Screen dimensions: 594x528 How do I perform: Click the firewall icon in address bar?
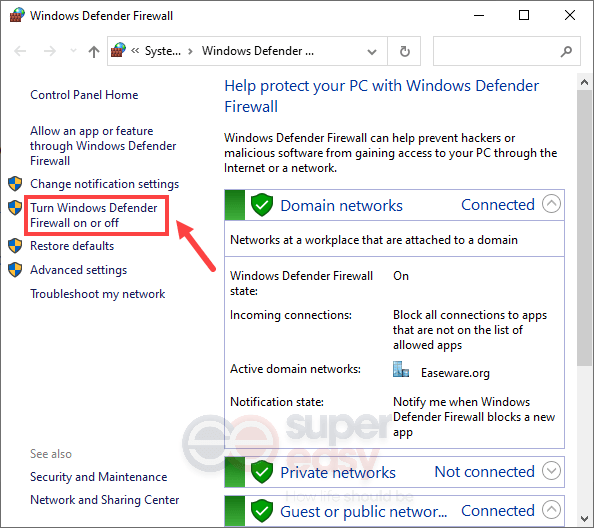click(x=118, y=50)
